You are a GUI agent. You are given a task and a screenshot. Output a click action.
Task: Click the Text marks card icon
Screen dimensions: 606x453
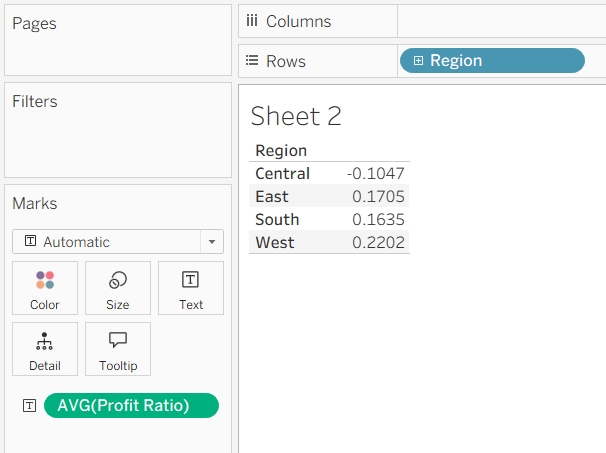191,280
